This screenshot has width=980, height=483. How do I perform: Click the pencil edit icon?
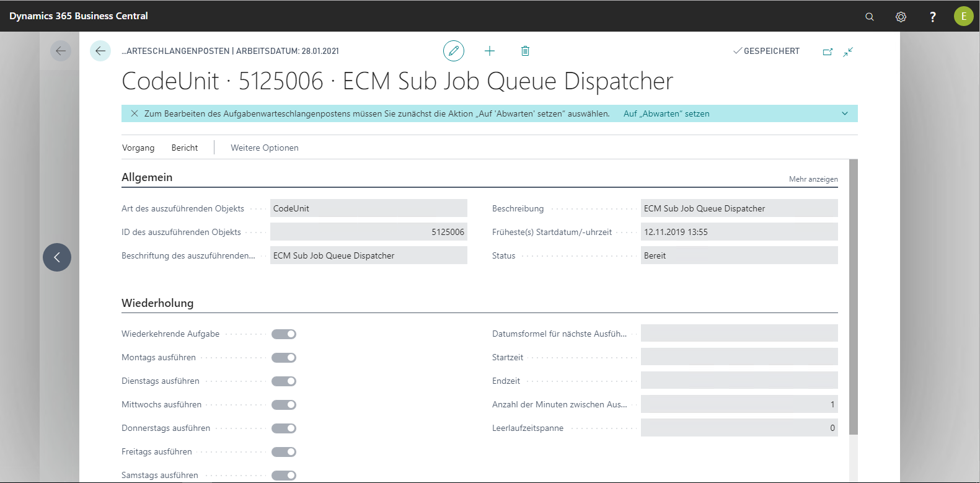[454, 51]
